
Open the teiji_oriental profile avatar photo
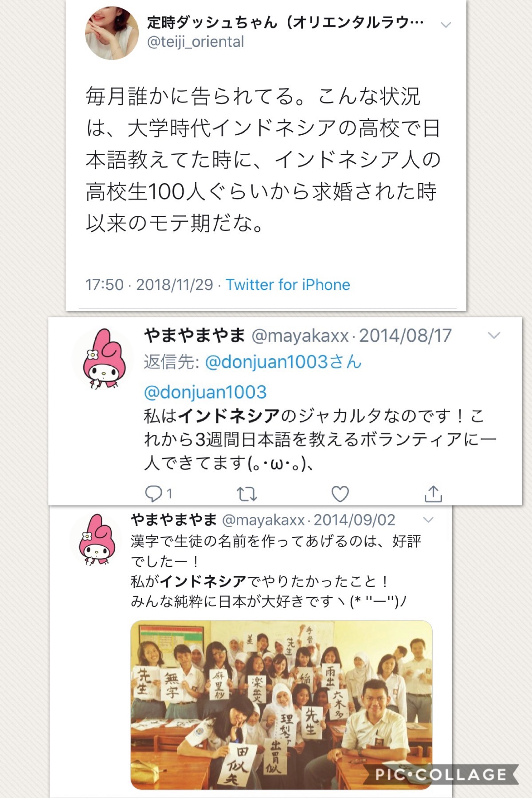112,33
